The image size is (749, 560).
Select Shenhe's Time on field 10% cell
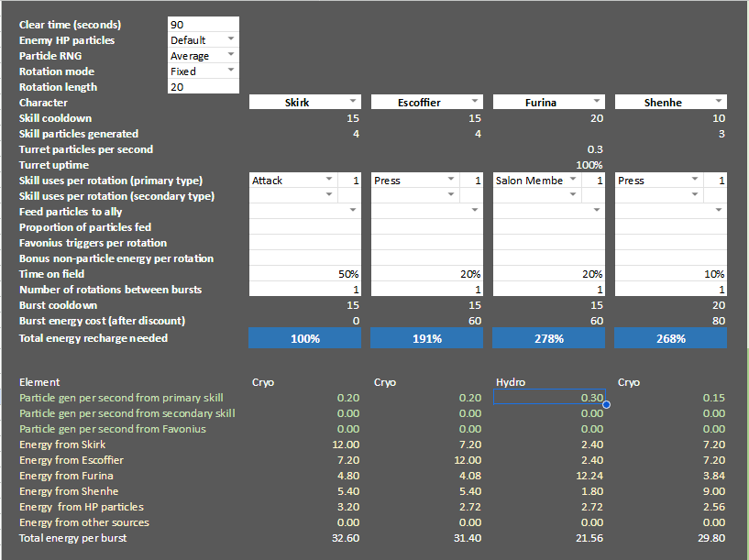click(671, 274)
